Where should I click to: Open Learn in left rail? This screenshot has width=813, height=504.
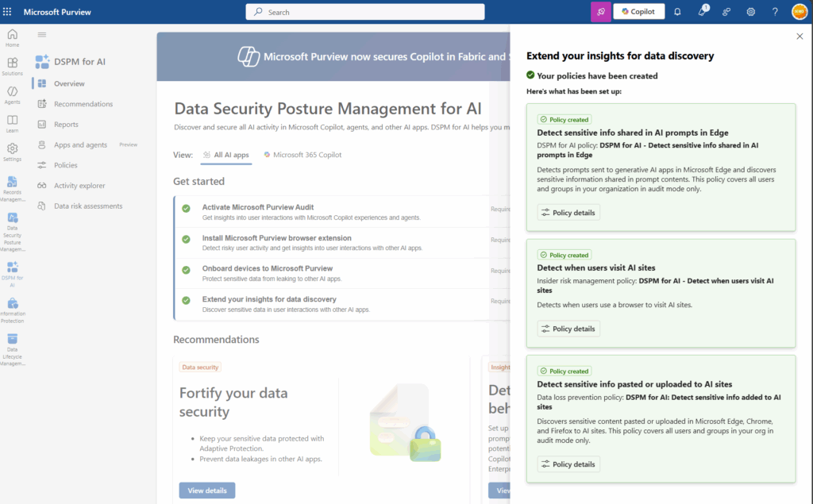[x=13, y=124]
